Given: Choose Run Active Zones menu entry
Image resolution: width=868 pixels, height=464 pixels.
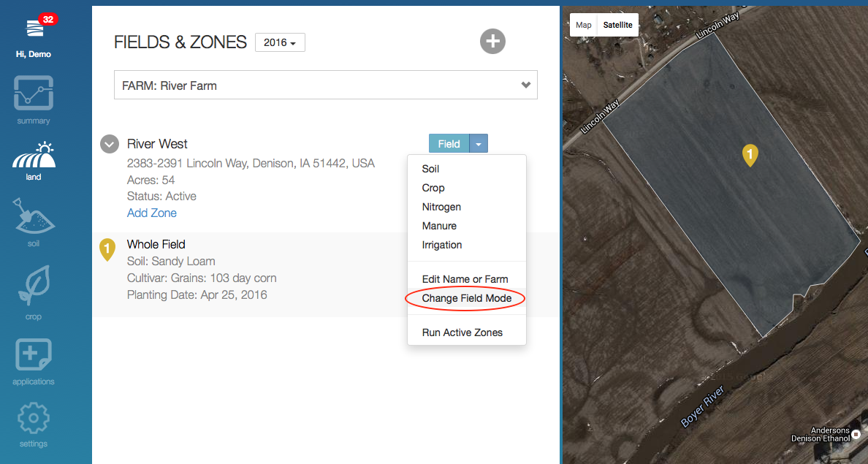Looking at the screenshot, I should [x=462, y=332].
